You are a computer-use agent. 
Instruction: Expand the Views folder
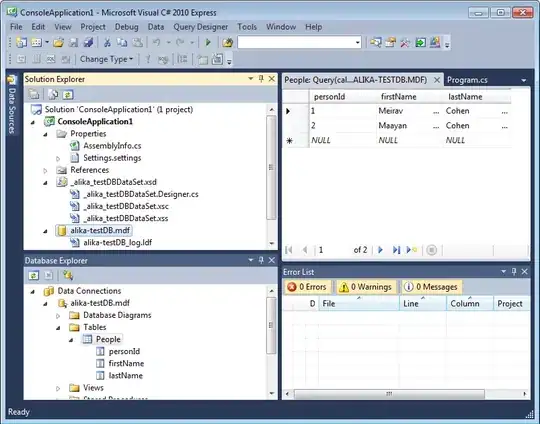point(58,388)
